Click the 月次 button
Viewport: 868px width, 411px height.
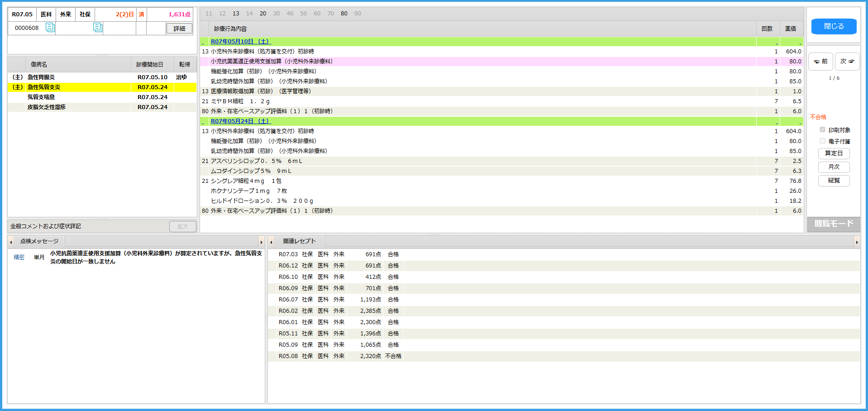(x=834, y=167)
